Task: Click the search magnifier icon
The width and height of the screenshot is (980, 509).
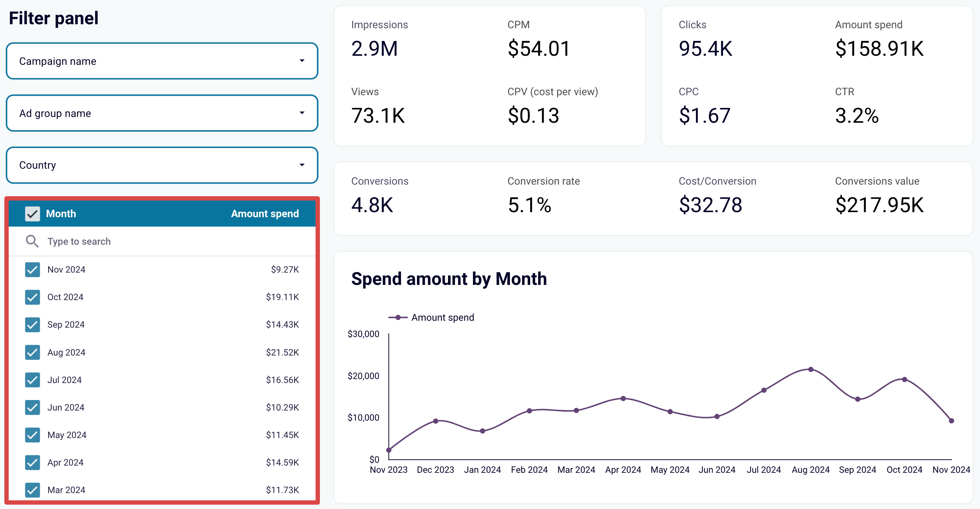Action: pos(32,241)
